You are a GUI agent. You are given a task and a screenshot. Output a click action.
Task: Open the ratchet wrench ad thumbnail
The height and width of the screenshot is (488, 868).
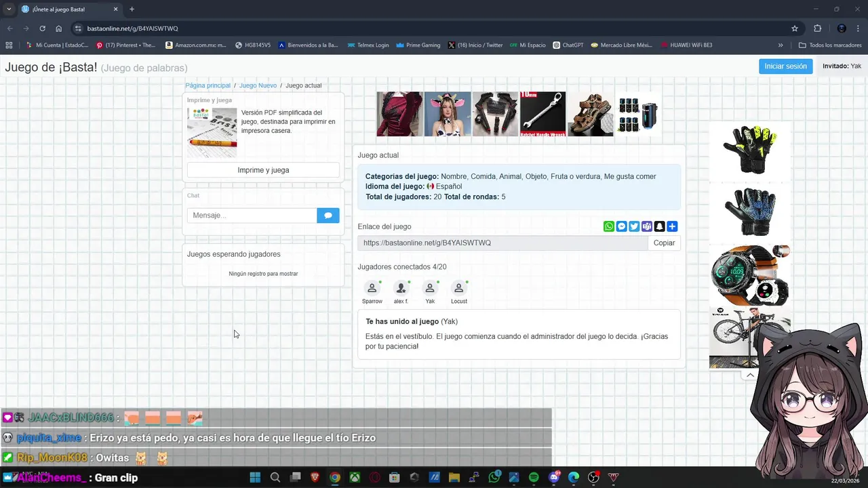(x=542, y=114)
